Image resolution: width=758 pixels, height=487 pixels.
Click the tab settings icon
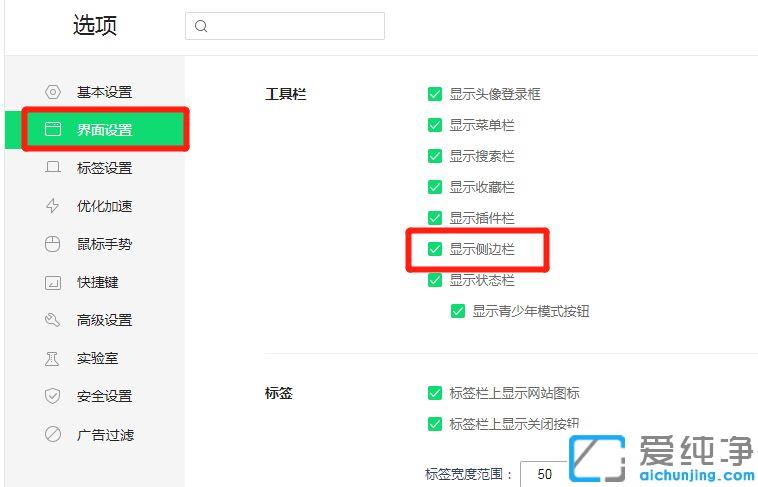click(x=53, y=168)
